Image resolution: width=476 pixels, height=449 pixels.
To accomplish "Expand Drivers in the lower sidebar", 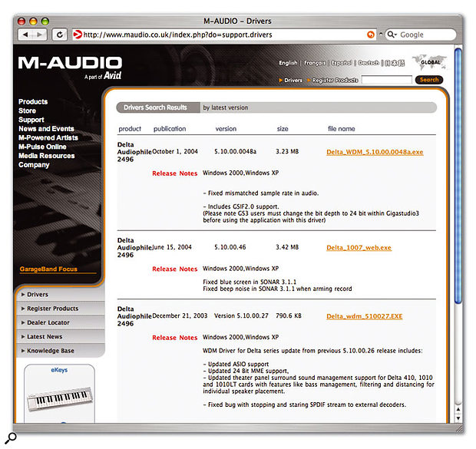I will tap(61, 295).
